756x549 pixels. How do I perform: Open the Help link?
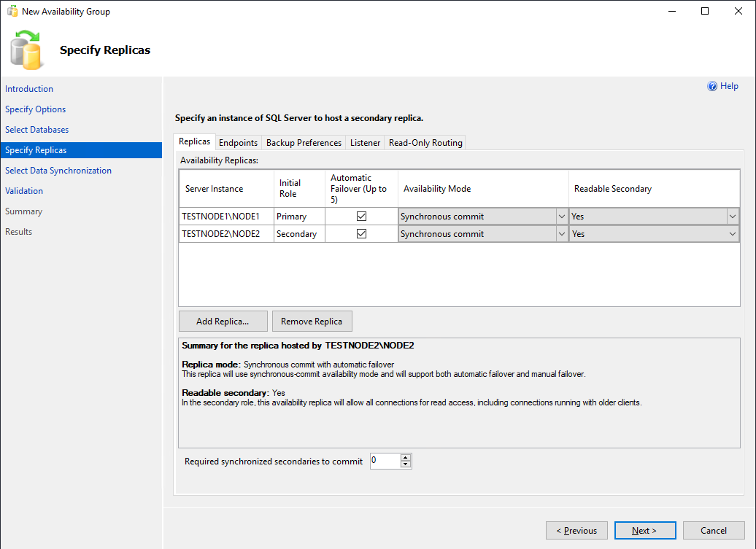click(729, 86)
